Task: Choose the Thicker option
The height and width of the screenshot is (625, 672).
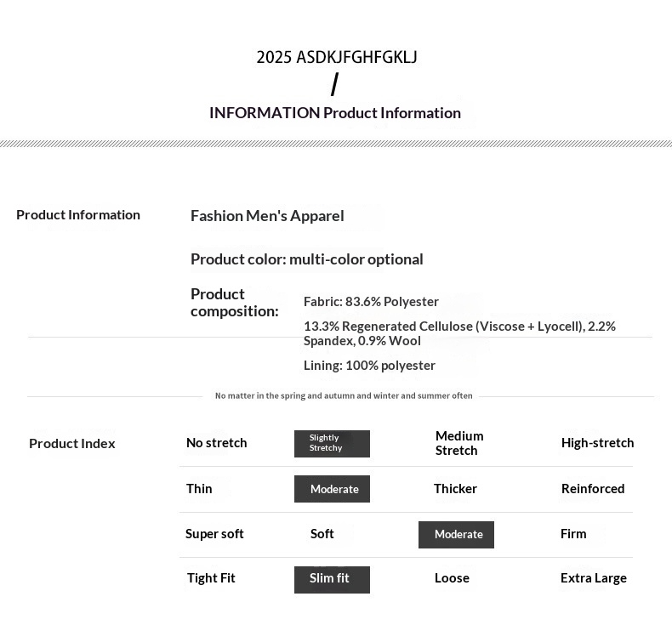Action: pos(455,489)
